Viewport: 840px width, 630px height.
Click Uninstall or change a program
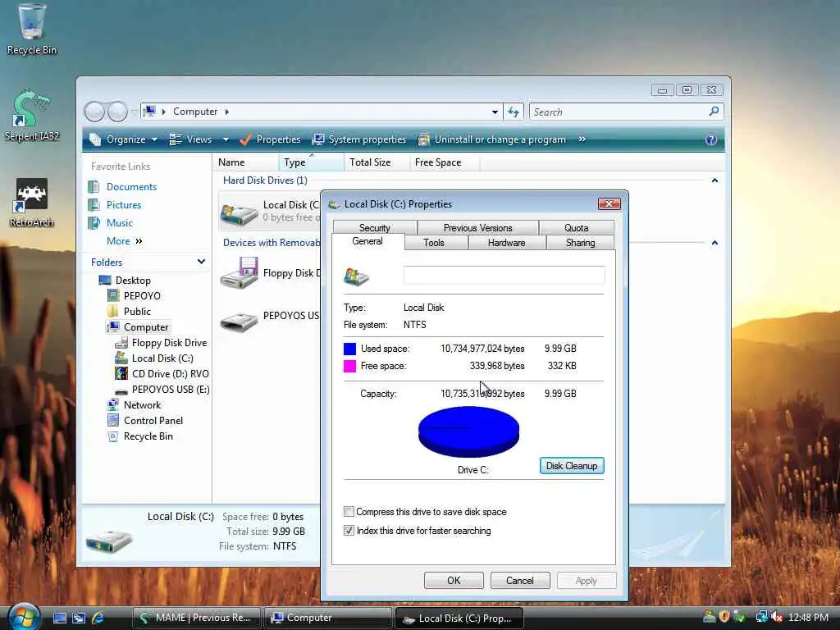pos(492,139)
